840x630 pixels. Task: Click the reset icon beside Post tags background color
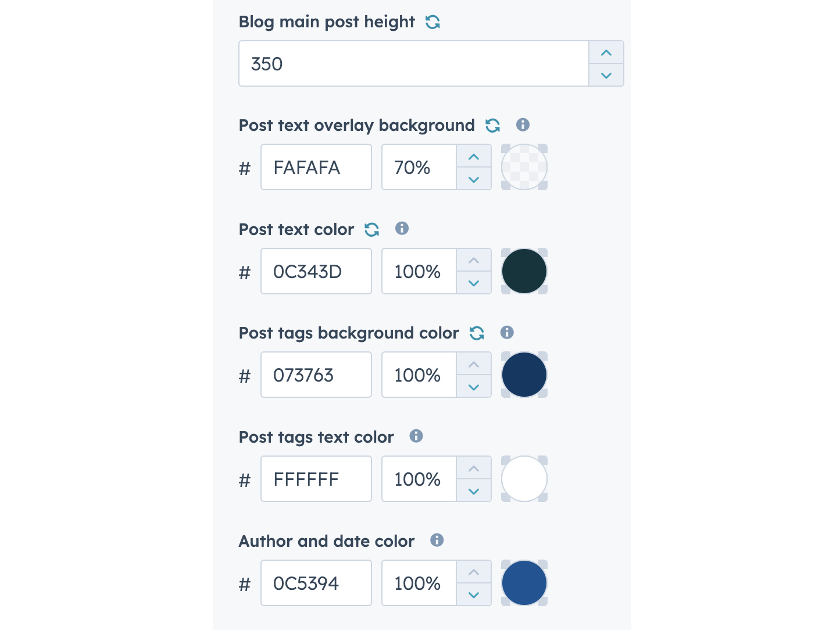477,333
